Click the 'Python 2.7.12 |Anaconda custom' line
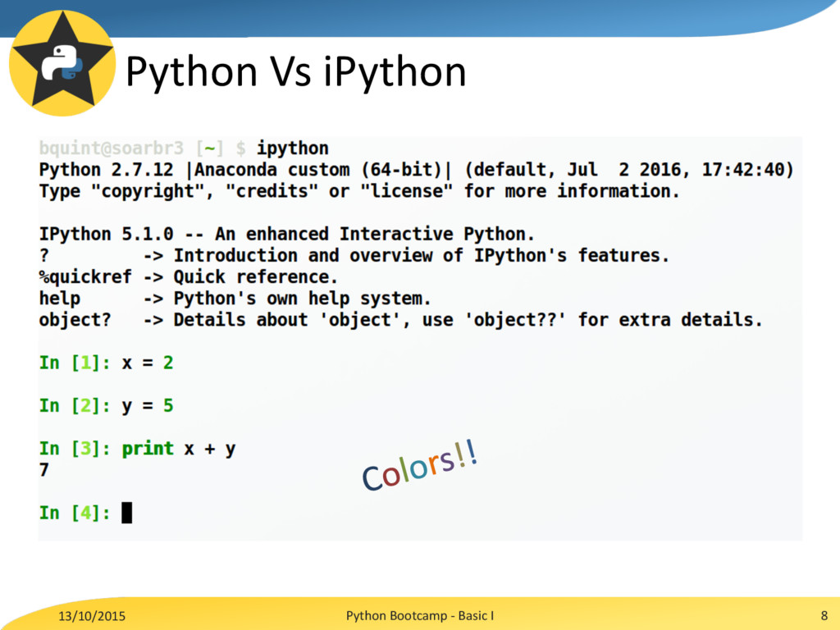The height and width of the screenshot is (630, 840). (x=416, y=170)
